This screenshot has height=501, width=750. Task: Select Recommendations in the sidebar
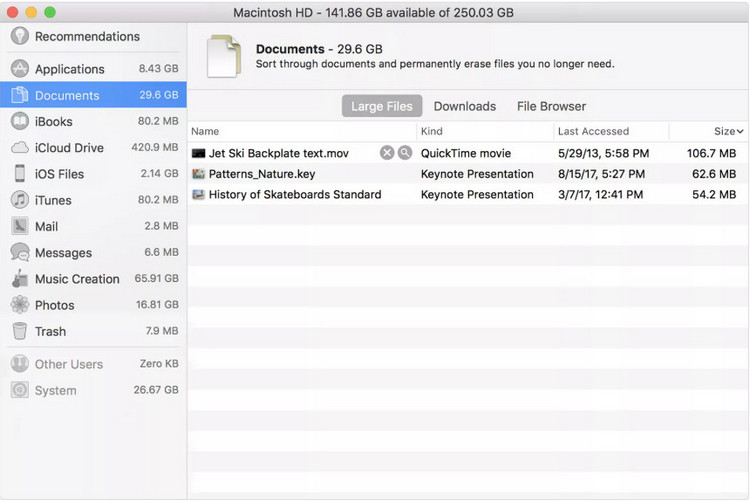87,36
